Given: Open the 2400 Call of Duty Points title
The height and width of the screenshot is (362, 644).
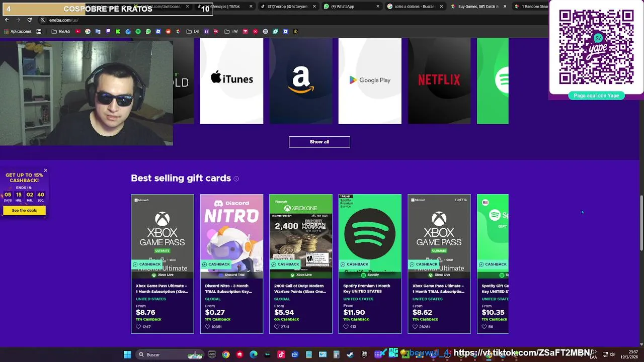Looking at the screenshot, I should [x=300, y=289].
